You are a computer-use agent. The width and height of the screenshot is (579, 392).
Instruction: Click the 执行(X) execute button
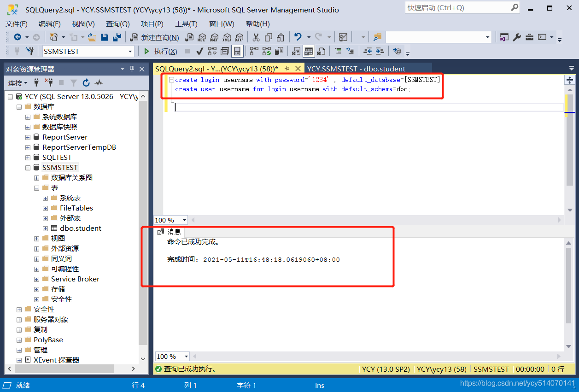point(160,51)
